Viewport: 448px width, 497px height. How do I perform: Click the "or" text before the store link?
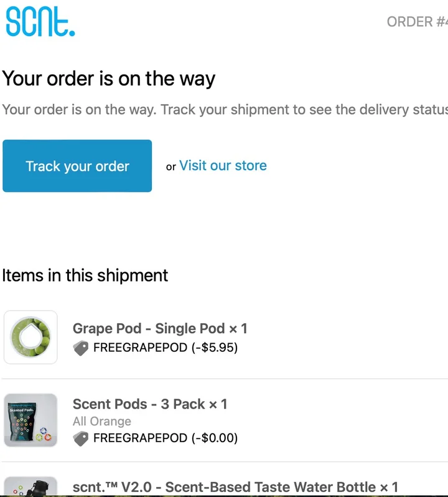[x=171, y=167]
